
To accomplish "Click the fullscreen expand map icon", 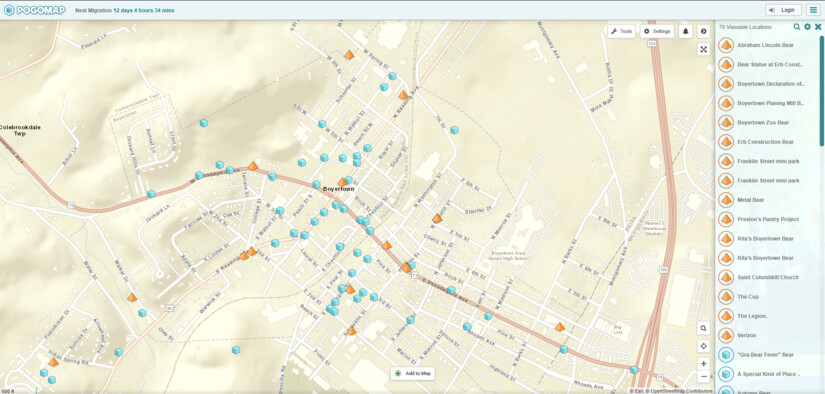I will click(x=703, y=49).
